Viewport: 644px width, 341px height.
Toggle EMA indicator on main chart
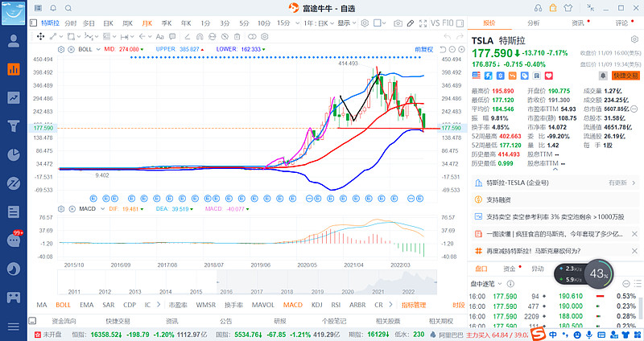click(86, 305)
